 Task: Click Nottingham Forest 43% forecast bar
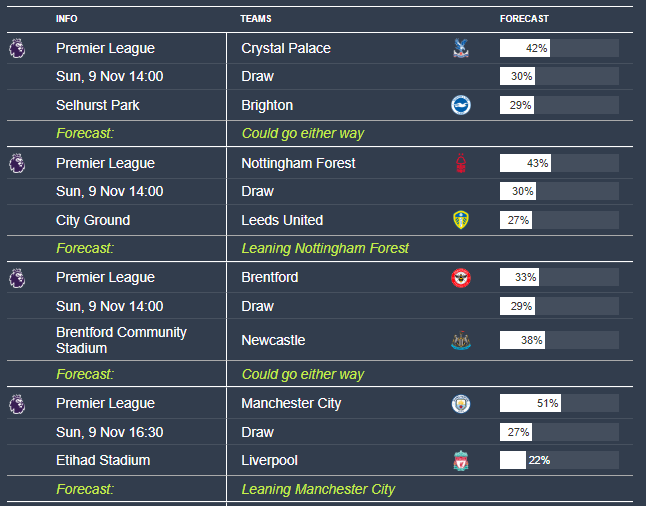[559, 163]
